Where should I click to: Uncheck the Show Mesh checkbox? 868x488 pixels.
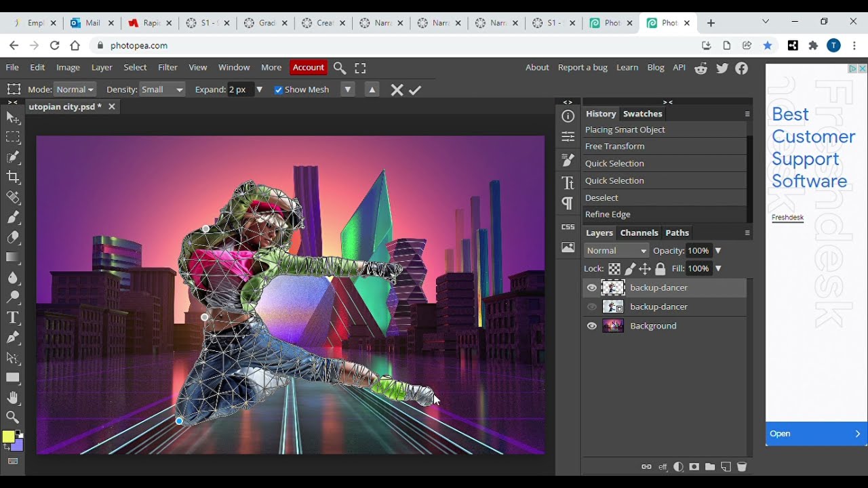pos(278,89)
